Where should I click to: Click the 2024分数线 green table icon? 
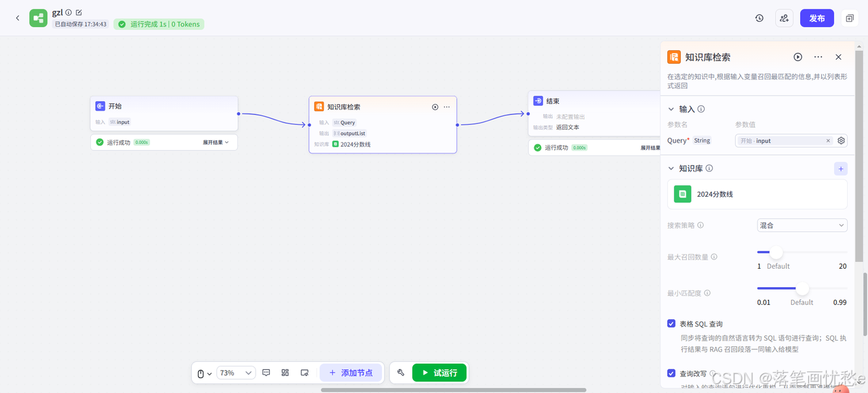[683, 194]
